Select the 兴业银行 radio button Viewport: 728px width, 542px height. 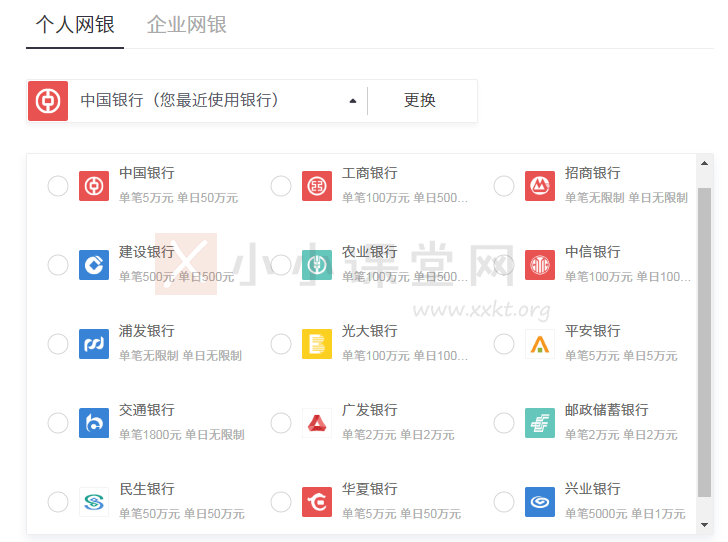coord(504,502)
